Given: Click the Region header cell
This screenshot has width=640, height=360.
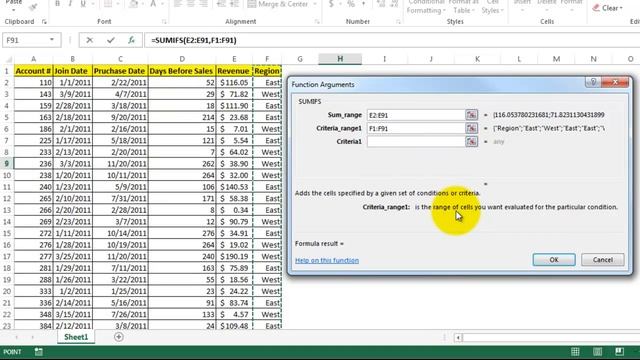Looking at the screenshot, I should pos(267,71).
